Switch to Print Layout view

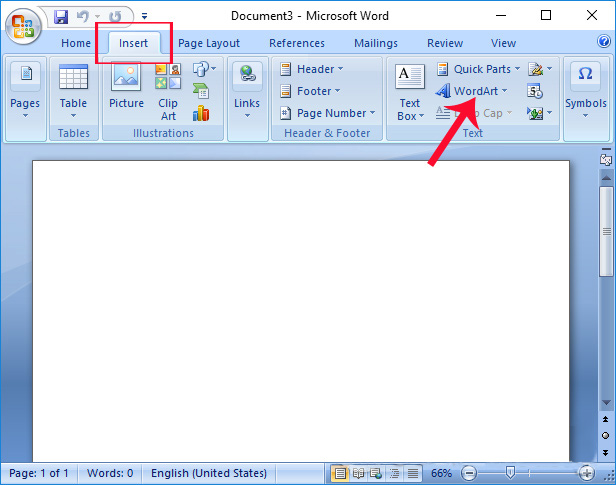pyautogui.click(x=340, y=473)
